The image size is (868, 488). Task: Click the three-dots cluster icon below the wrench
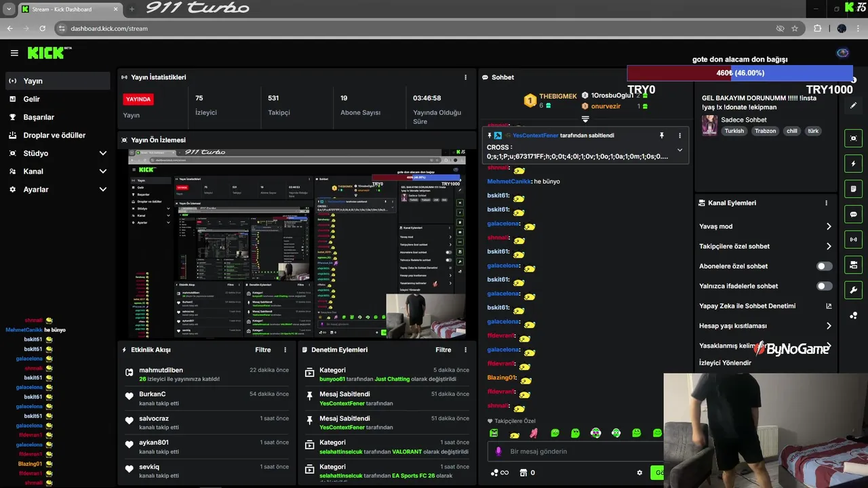[x=853, y=315]
